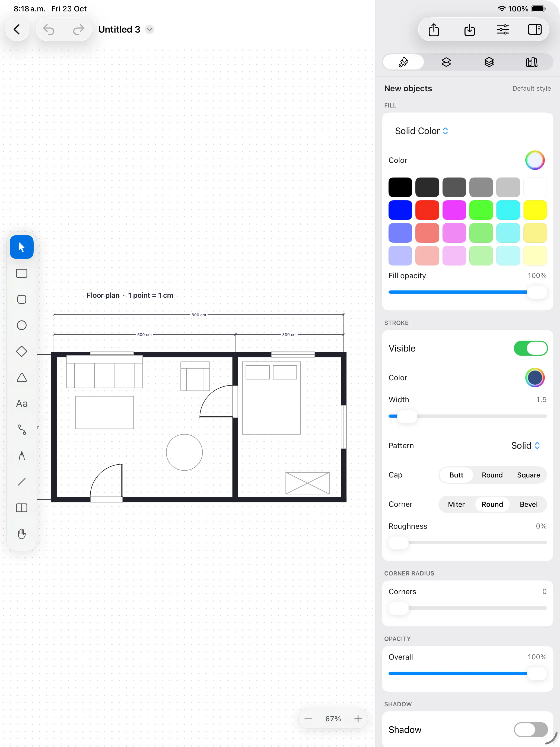Click the 67% zoom level
The image size is (560, 747).
click(x=333, y=719)
